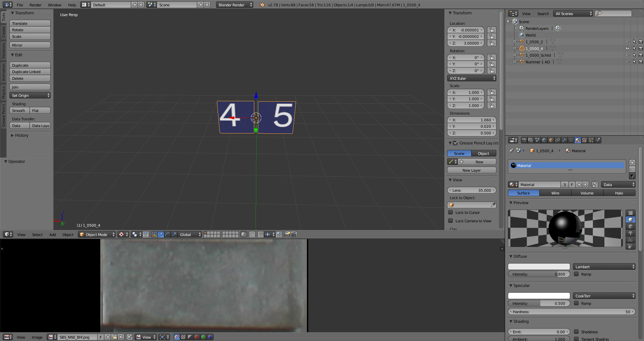Image resolution: width=644 pixels, height=341 pixels.
Task: Add a new material slot with plus
Action: 632,163
